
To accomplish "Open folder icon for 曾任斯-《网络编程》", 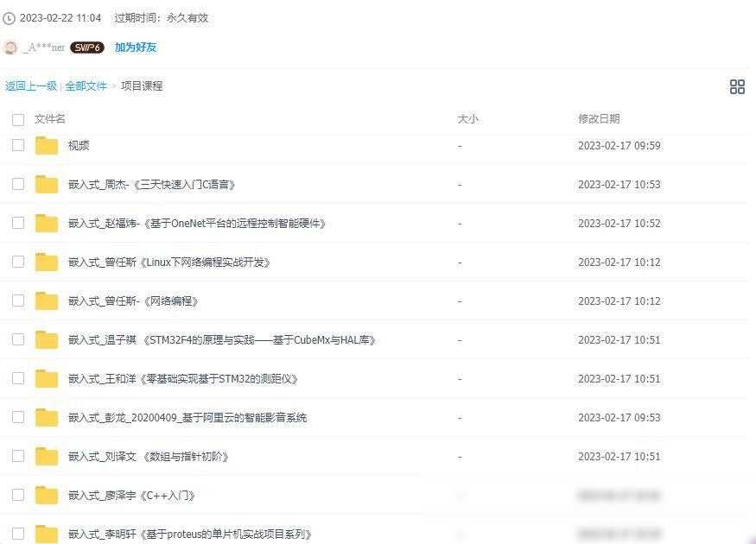I will pos(47,300).
